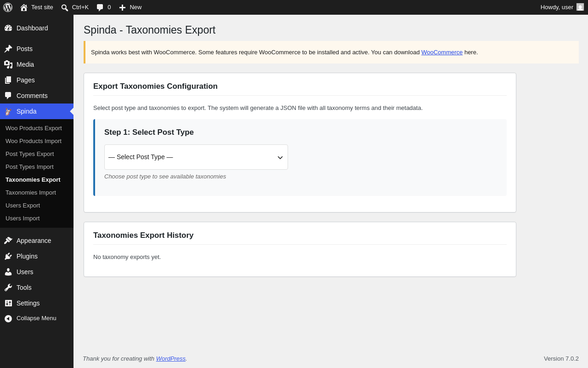
Task: Click the Settings sliders icon
Action: point(8,303)
